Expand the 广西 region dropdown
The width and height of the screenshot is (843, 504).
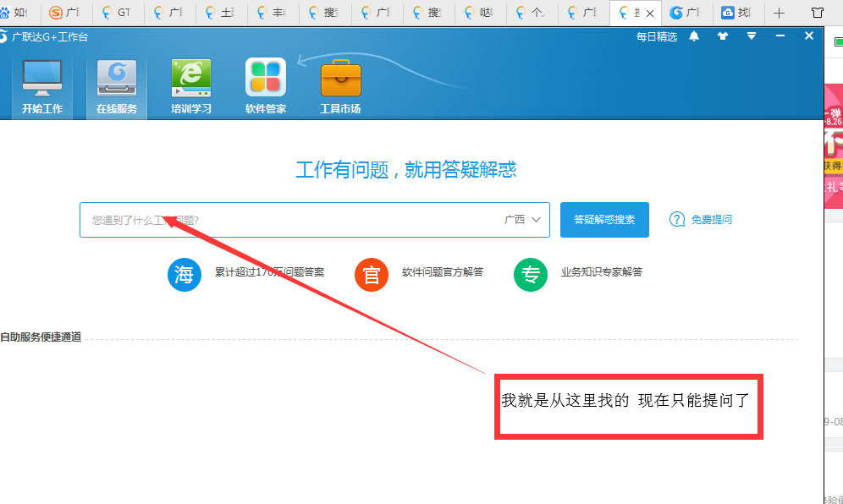522,219
